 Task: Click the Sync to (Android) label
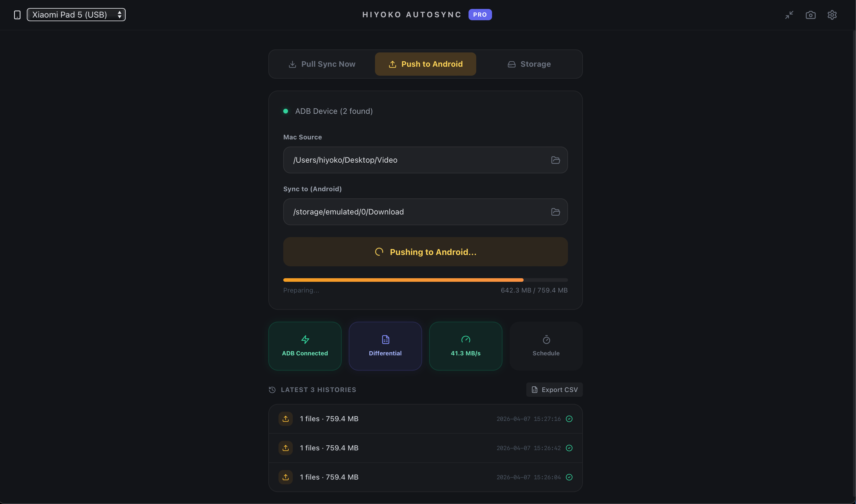pyautogui.click(x=312, y=189)
